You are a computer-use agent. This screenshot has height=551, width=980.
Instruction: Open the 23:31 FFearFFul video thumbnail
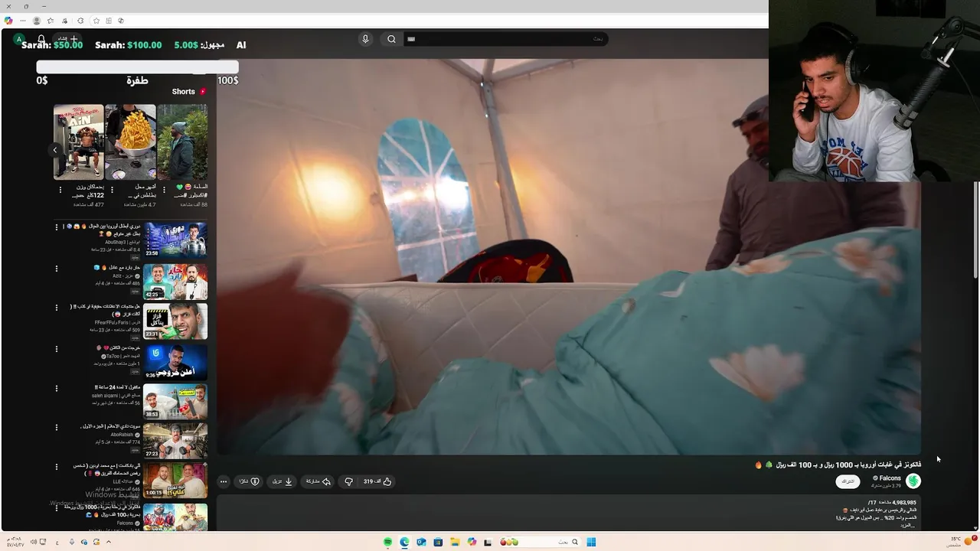pos(175,321)
